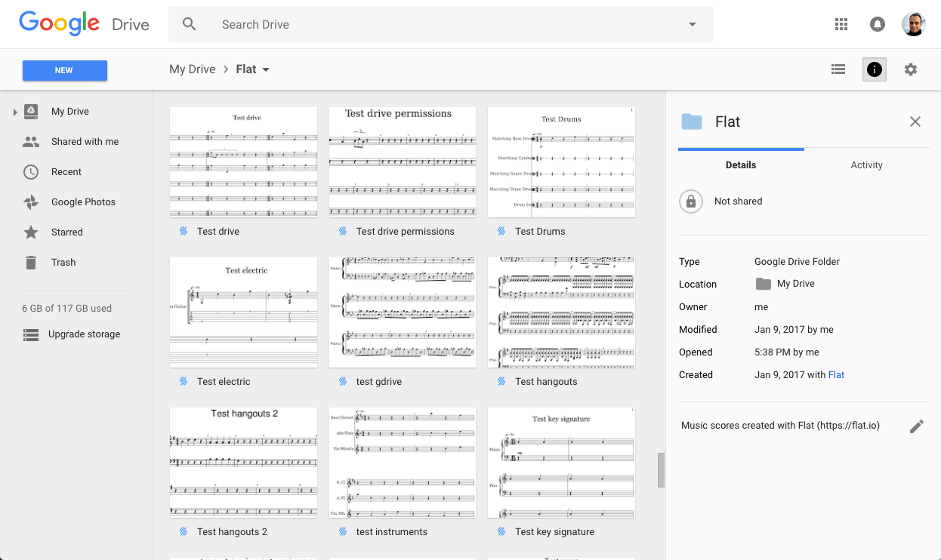Show Starred items

(x=67, y=232)
